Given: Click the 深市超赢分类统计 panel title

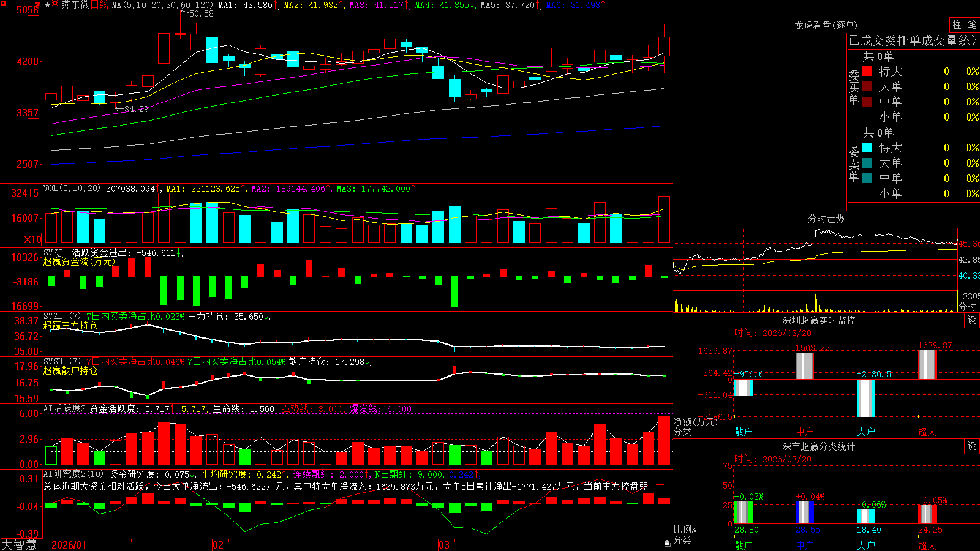Looking at the screenshot, I should (819, 446).
